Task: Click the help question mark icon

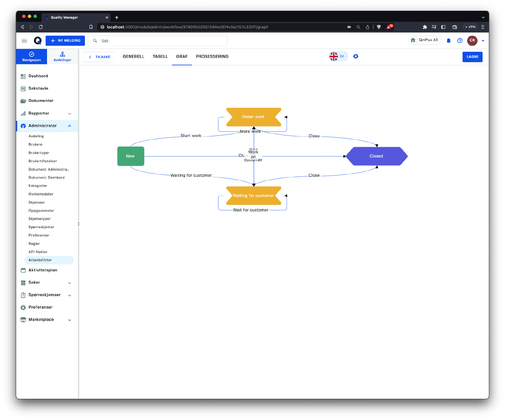Action: (460, 41)
